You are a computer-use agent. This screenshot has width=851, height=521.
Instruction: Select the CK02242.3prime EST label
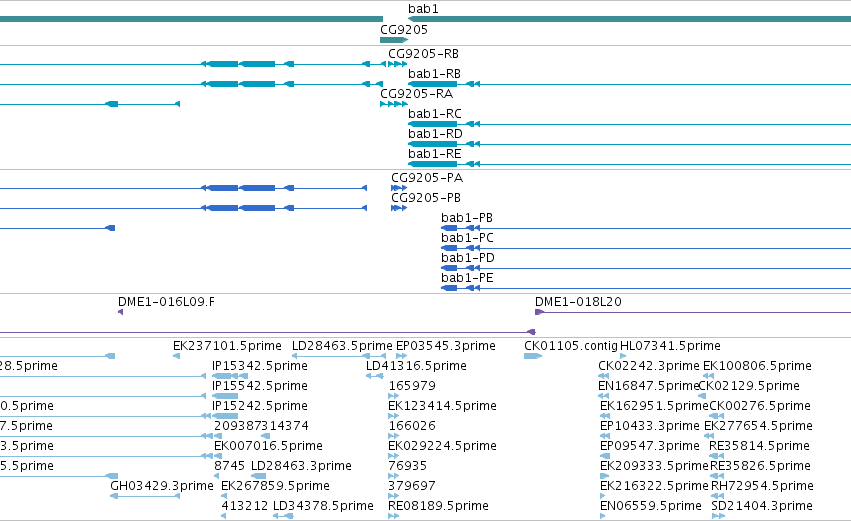point(649,366)
